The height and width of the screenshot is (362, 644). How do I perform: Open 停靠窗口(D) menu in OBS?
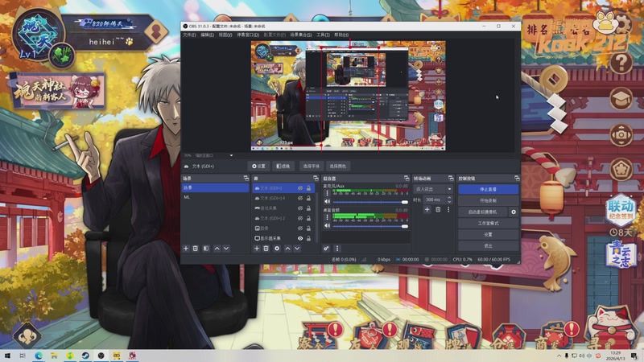click(248, 35)
